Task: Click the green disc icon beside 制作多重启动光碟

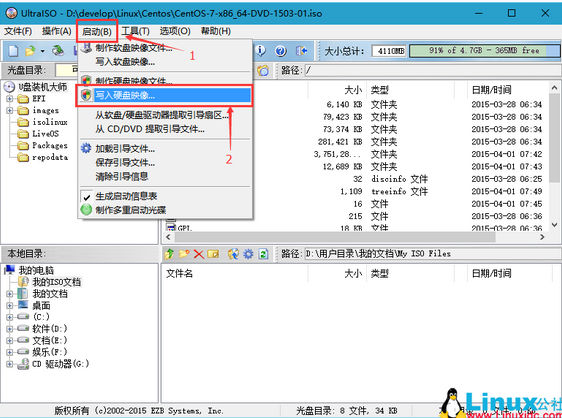Action: pyautogui.click(x=86, y=209)
